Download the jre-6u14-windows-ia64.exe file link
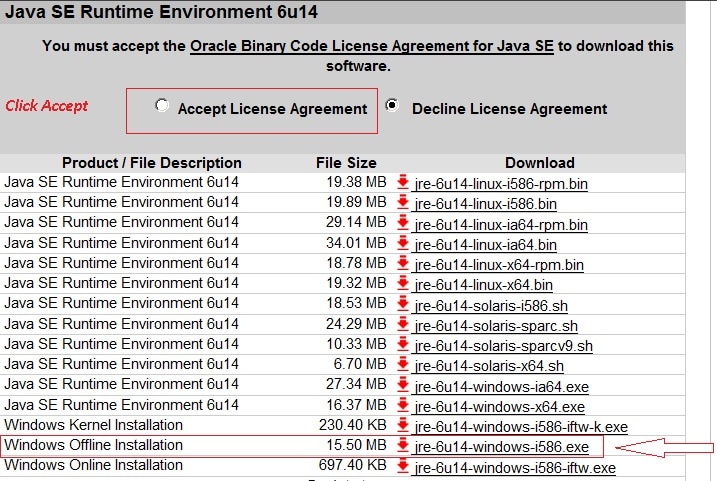Viewport: 717px width, 481px height. [500, 386]
